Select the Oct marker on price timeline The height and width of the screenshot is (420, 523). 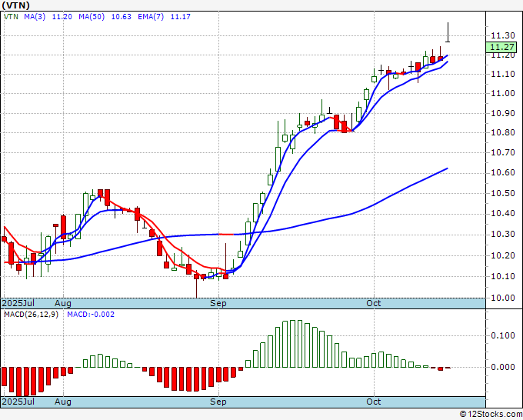pyautogui.click(x=373, y=303)
